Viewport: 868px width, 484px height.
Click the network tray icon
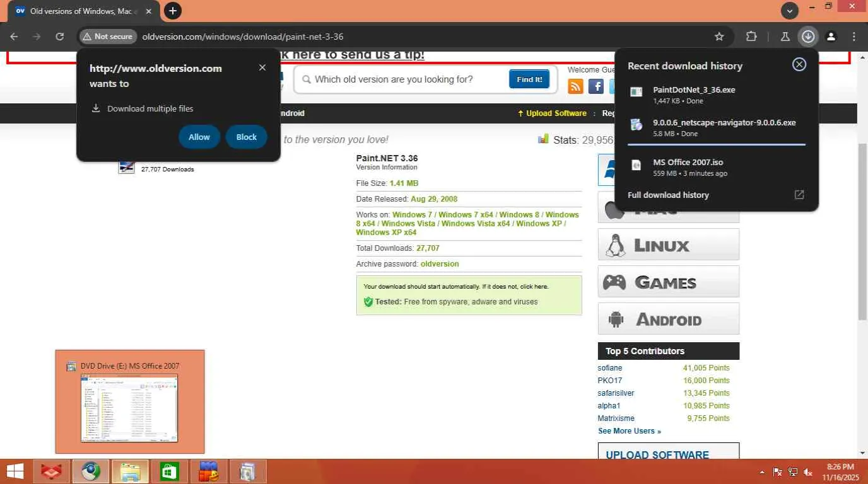[793, 472]
